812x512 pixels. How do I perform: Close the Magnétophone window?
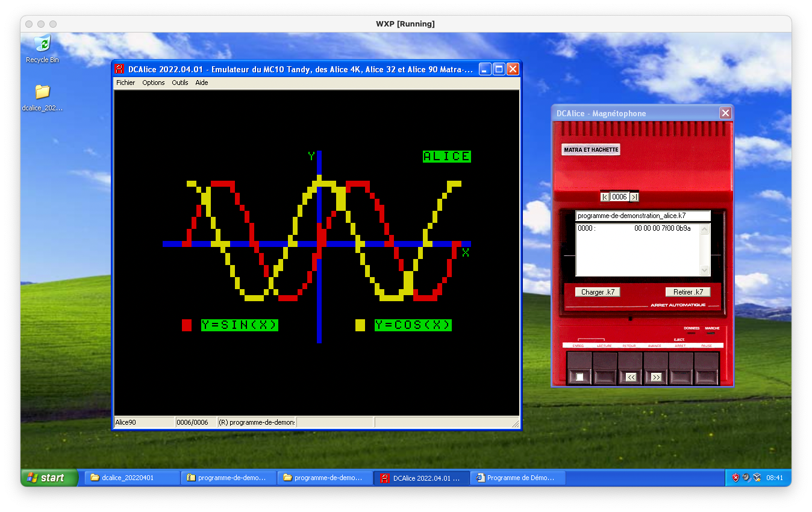coord(725,113)
